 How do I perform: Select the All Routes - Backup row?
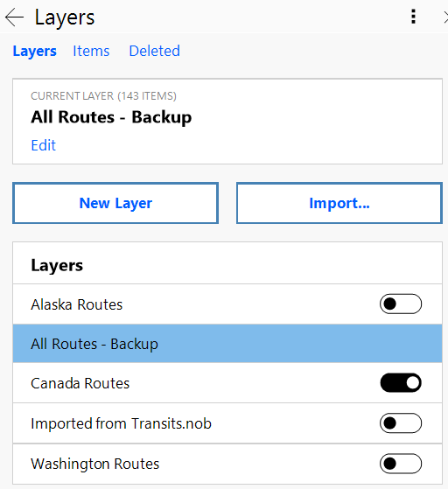[227, 344]
